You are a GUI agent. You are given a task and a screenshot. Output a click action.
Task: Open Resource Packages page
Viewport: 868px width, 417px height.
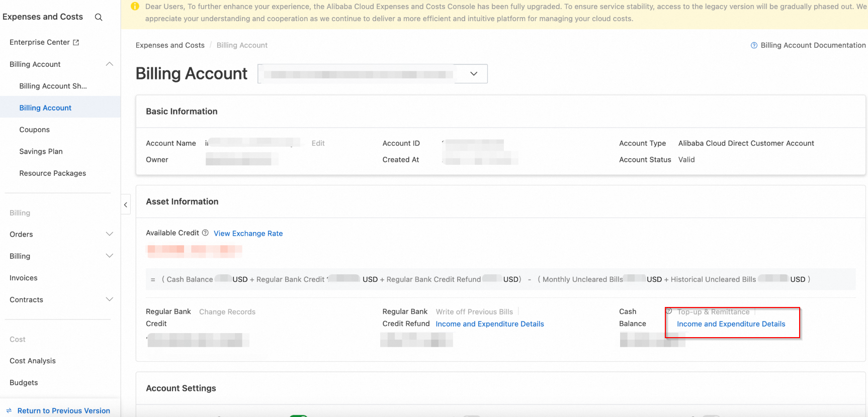[53, 173]
